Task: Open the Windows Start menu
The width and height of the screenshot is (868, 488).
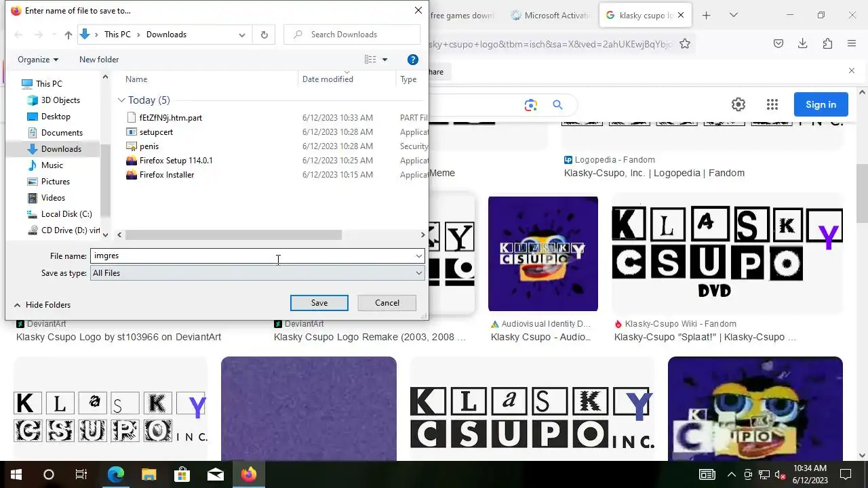Action: [16, 474]
